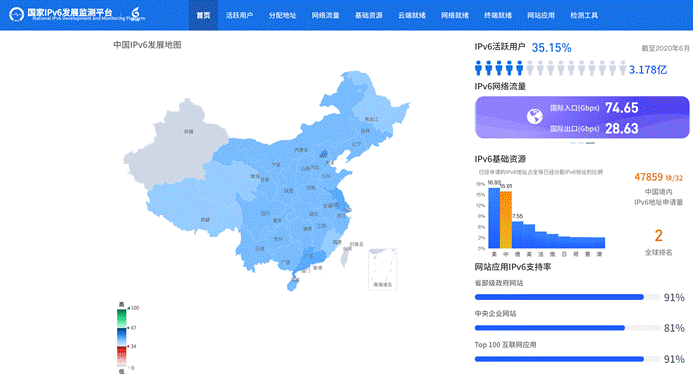This screenshot has height=383, width=693.
Task: Click the 南海诸岛 inset map
Action: pos(383,269)
